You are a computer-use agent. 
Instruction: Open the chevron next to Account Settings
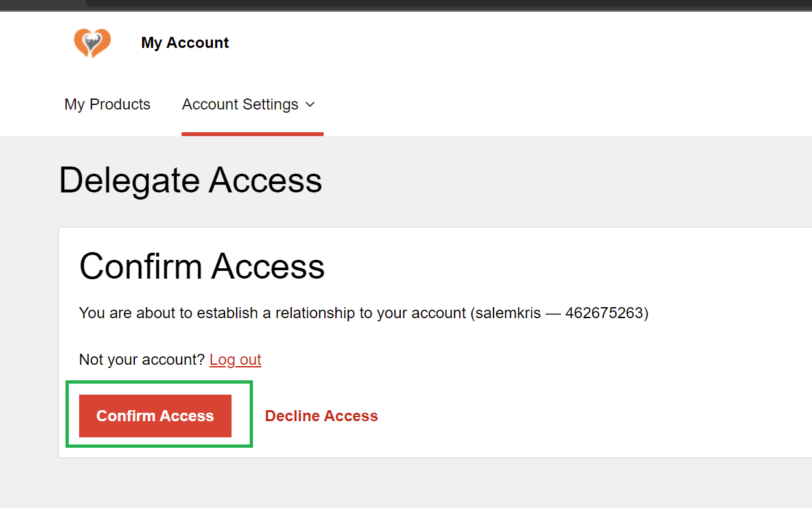pyautogui.click(x=311, y=104)
